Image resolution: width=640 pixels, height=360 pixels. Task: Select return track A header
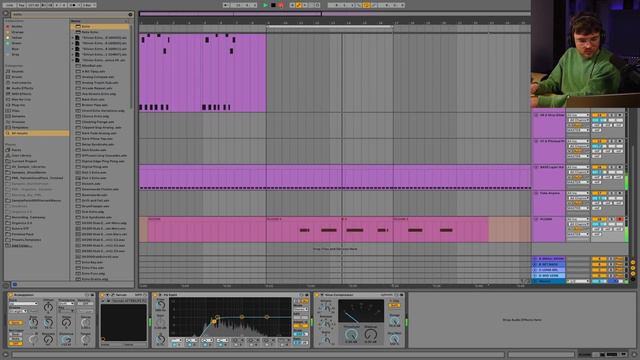549,259
